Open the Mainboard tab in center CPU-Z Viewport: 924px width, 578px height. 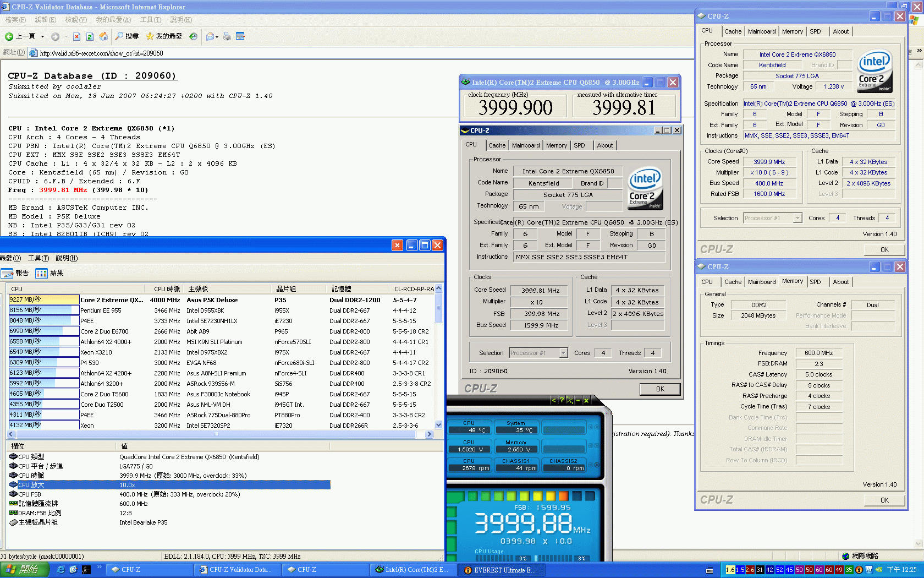(526, 145)
